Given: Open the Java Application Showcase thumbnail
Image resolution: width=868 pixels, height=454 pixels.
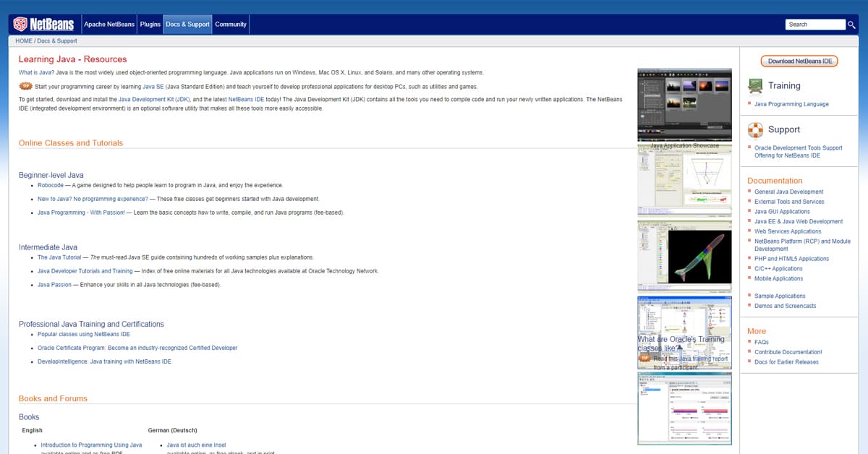Looking at the screenshot, I should pyautogui.click(x=684, y=105).
